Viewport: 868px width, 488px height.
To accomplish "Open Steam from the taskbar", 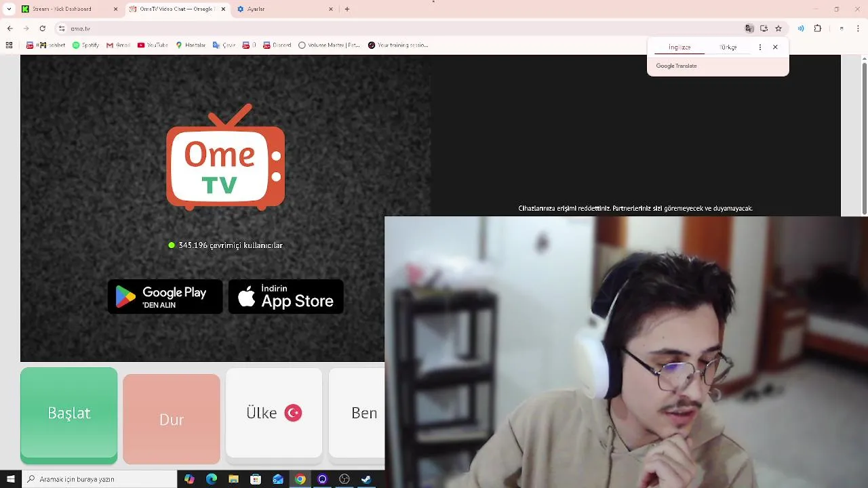I will [x=366, y=479].
